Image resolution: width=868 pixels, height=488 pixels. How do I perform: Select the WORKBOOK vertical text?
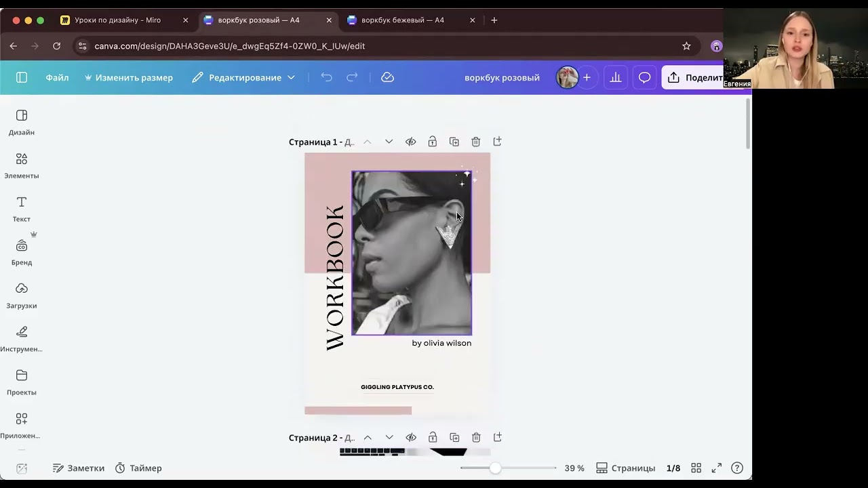(335, 278)
